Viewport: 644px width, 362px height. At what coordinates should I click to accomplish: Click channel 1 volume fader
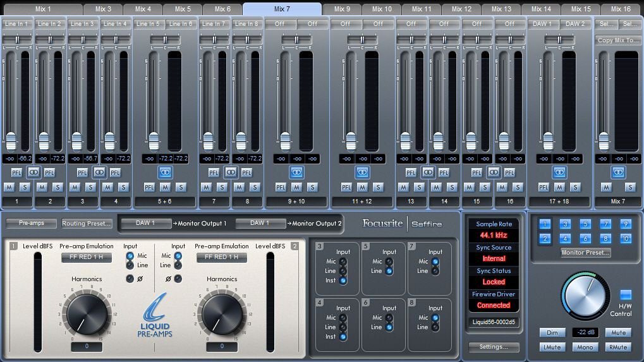coord(11,141)
